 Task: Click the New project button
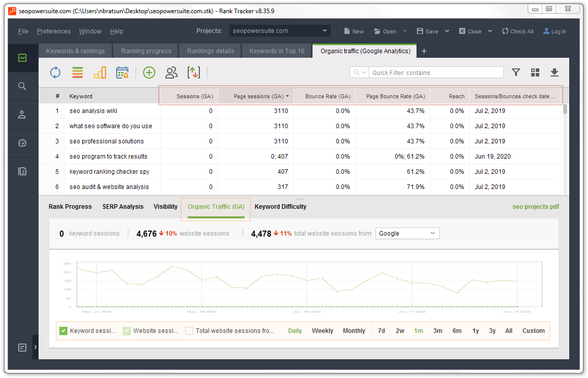coord(354,31)
